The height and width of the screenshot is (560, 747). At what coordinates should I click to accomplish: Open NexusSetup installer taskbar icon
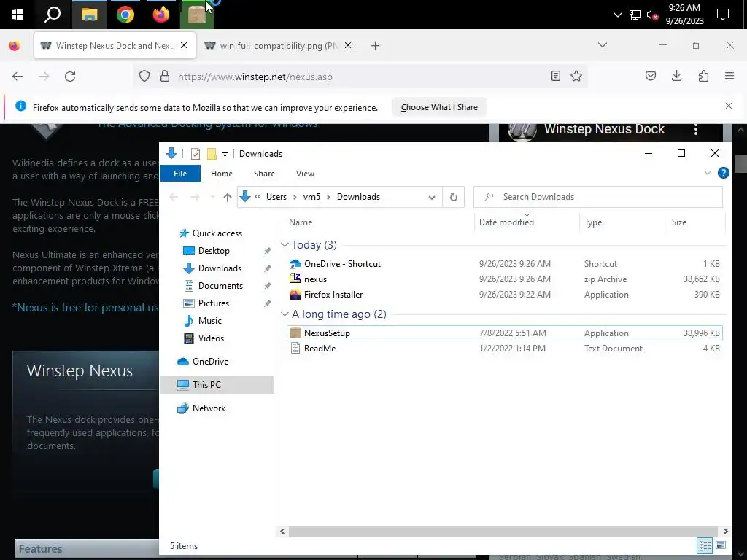[197, 15]
